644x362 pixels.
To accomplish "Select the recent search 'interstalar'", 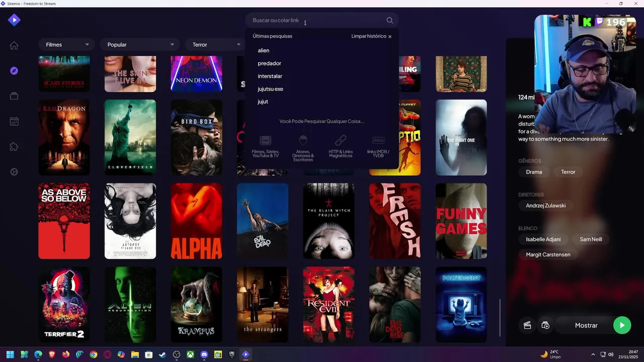I will pyautogui.click(x=270, y=76).
